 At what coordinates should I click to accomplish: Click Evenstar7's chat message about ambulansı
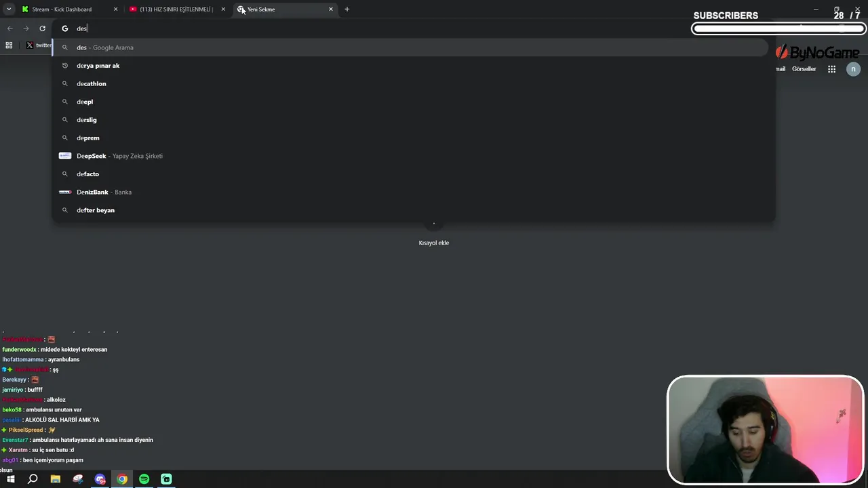(x=78, y=440)
